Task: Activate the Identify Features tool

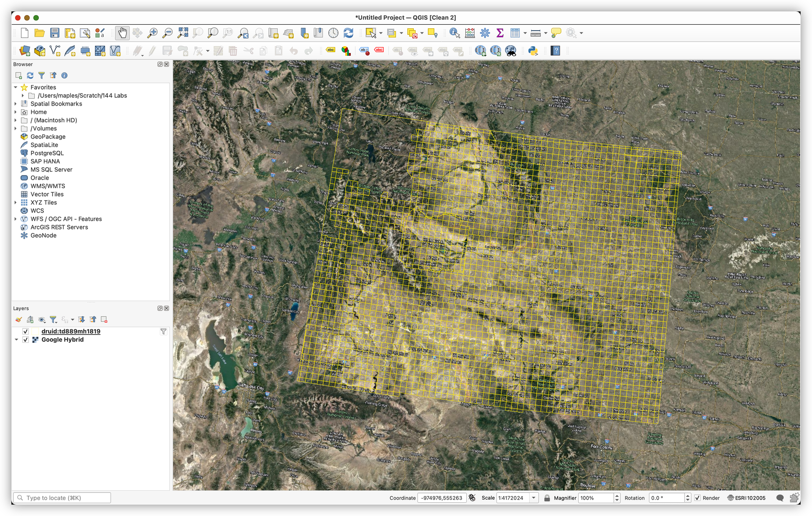Action: pyautogui.click(x=454, y=33)
